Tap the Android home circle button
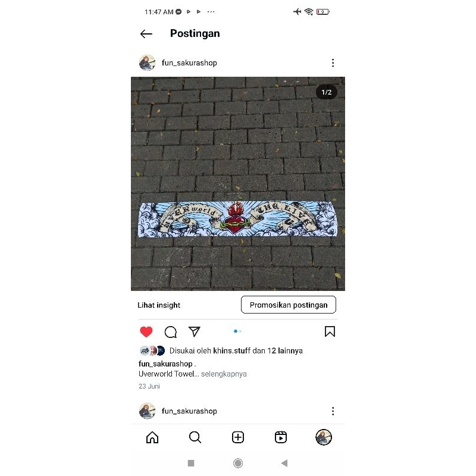The width and height of the screenshot is (476, 476). (x=238, y=464)
